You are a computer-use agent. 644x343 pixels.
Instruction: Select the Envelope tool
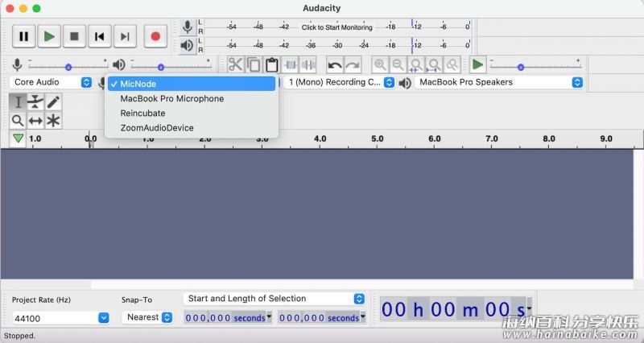point(35,102)
